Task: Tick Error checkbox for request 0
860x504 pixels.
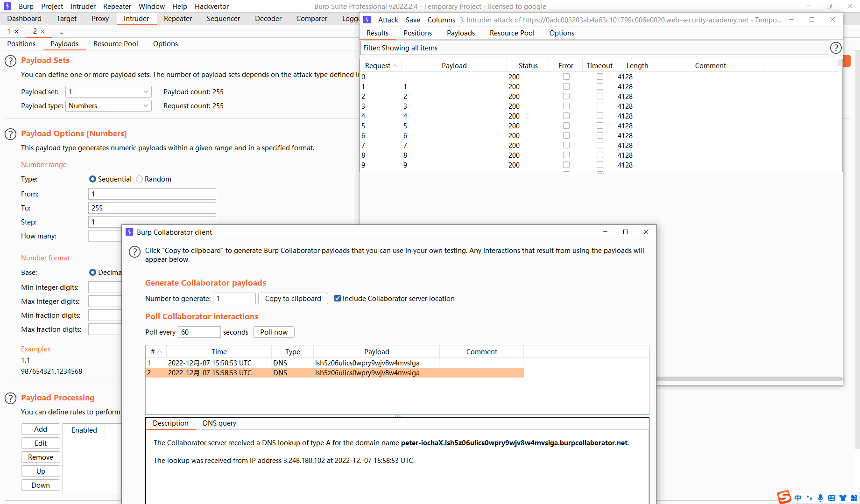Action: (x=566, y=77)
